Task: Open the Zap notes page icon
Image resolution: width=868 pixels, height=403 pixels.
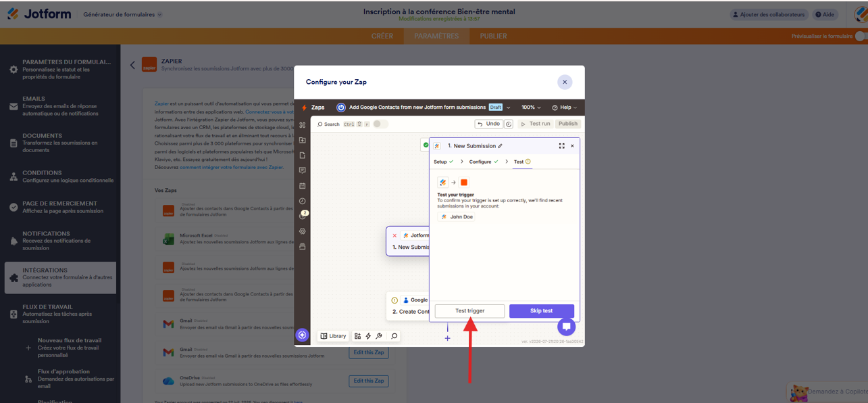Action: click(x=302, y=156)
